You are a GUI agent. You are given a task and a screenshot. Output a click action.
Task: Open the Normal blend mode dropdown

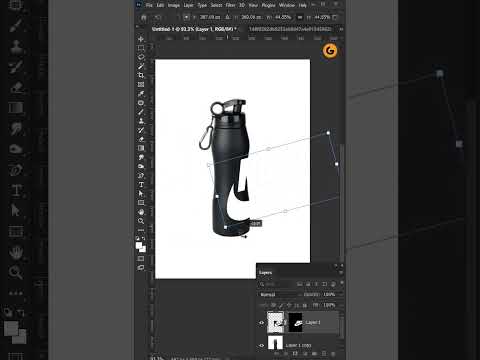(278, 294)
